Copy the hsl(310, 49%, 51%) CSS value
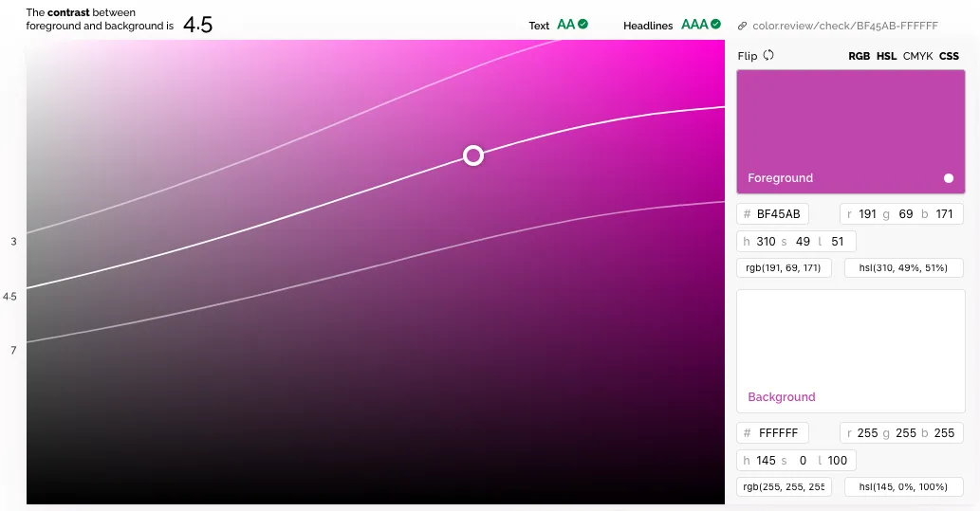The height and width of the screenshot is (511, 980). 903,268
